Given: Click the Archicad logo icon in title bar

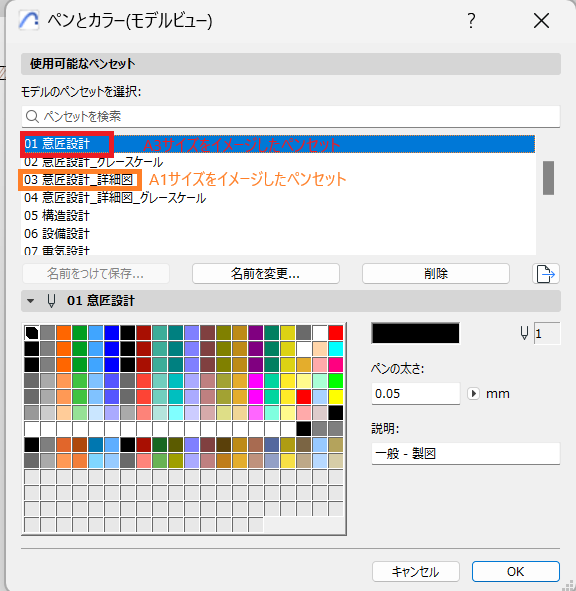Looking at the screenshot, I should click(29, 20).
